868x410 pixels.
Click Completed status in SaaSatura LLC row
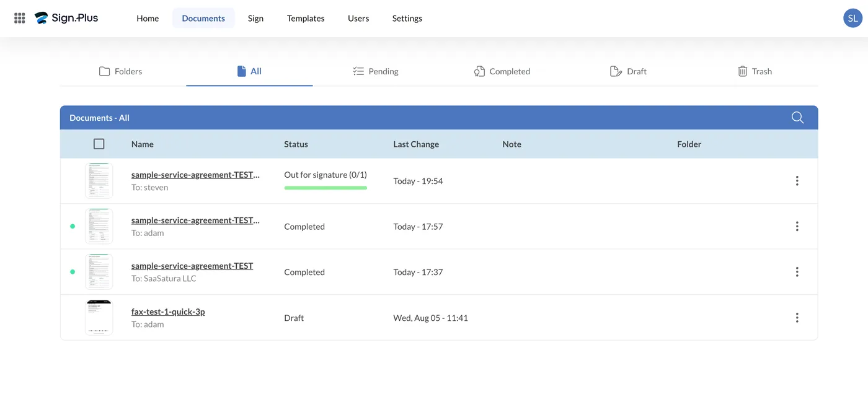[304, 272]
